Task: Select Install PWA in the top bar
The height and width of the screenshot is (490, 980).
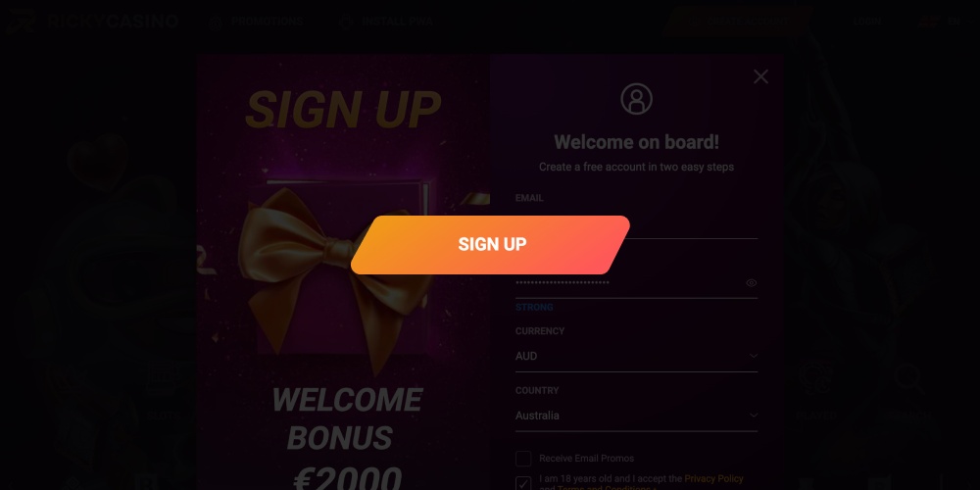Action: tap(397, 22)
